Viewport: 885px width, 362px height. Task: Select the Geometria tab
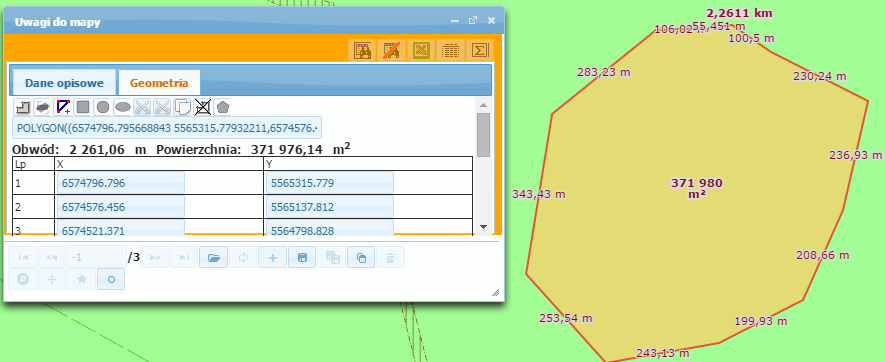point(159,83)
